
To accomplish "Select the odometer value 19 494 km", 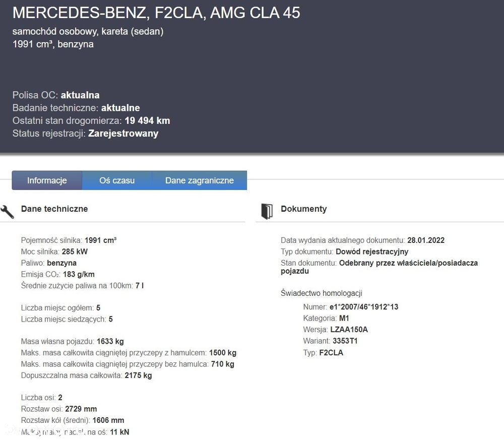I will point(147,121).
